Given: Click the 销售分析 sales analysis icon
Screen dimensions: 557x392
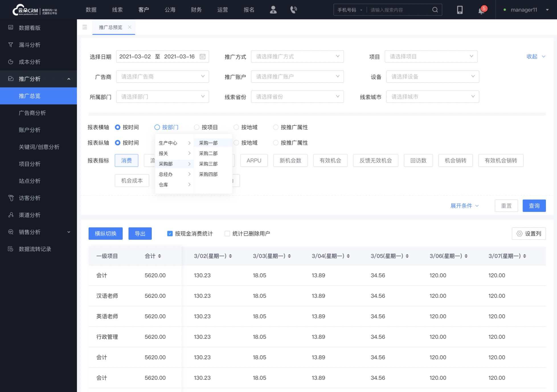Looking at the screenshot, I should (x=11, y=232).
